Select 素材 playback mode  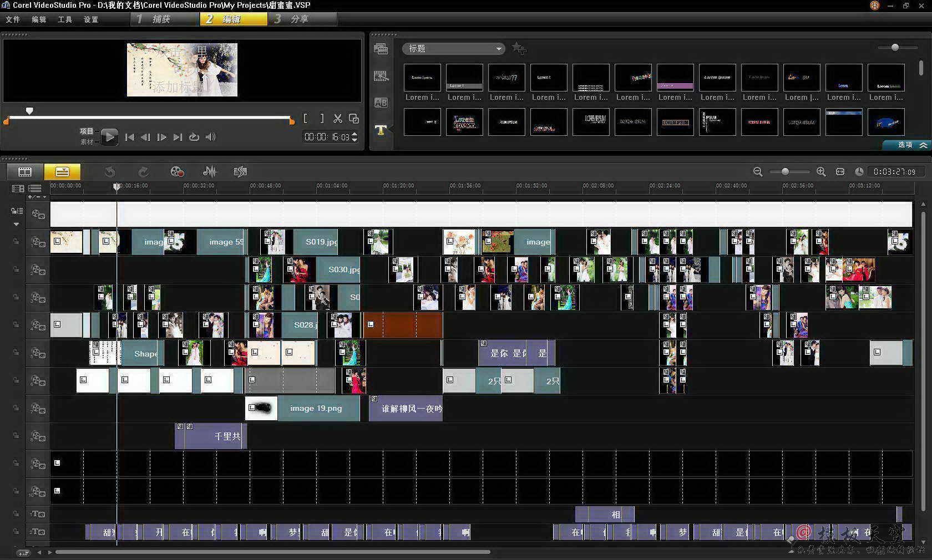(x=87, y=142)
